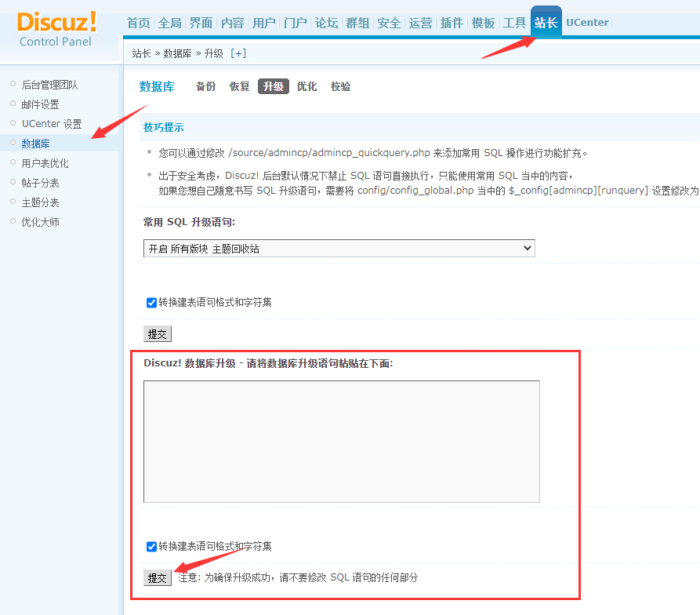Open 邮件设置 in sidebar
700x615 pixels.
[41, 104]
